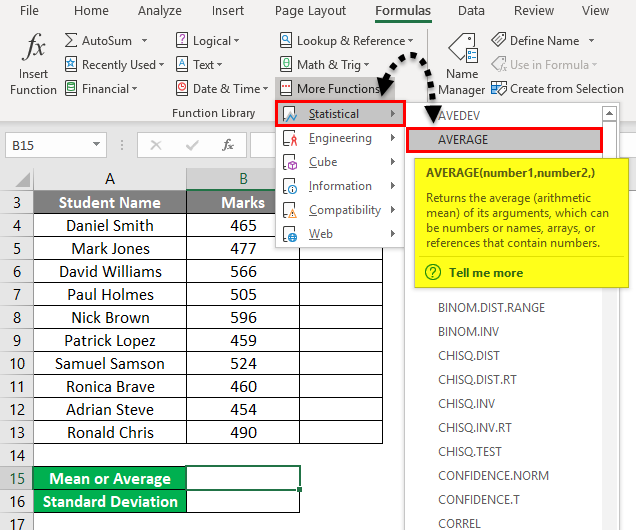Screen dimensions: 636x530
Task: Select row 10 header
Action: [17, 363]
